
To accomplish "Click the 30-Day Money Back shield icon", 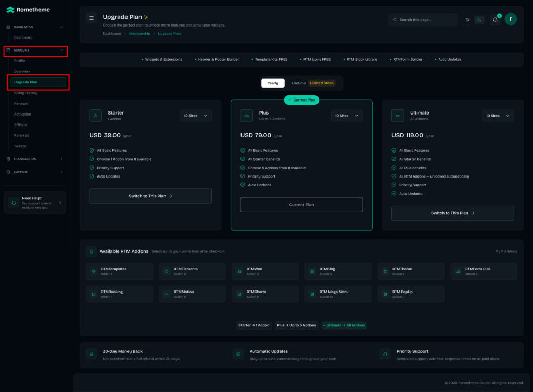I will [92, 354].
